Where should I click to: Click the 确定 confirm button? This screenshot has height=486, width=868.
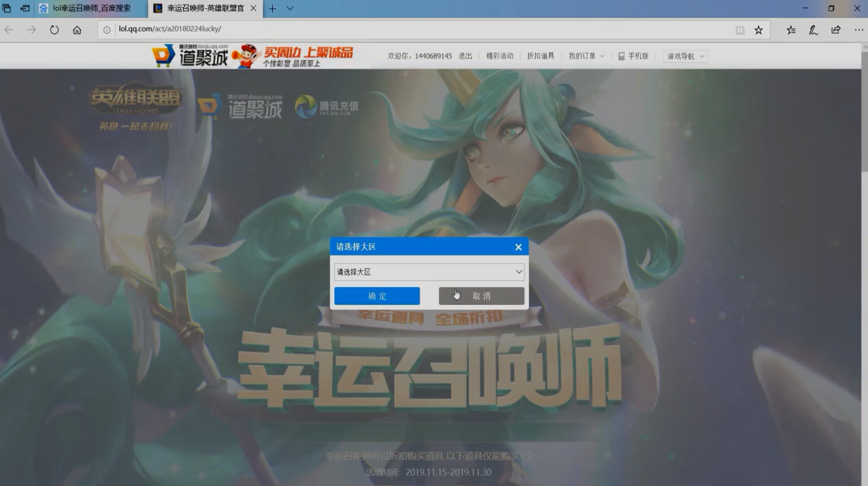377,296
